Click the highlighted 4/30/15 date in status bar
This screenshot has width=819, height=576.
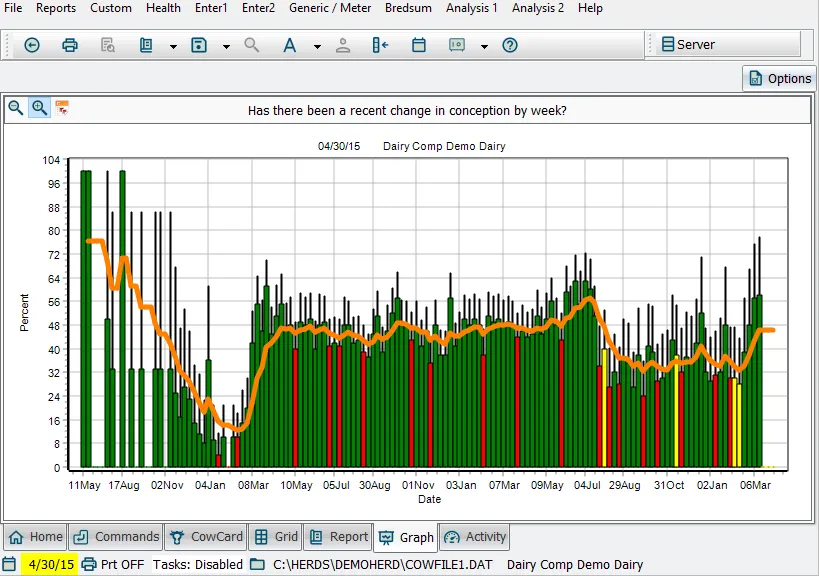51,565
